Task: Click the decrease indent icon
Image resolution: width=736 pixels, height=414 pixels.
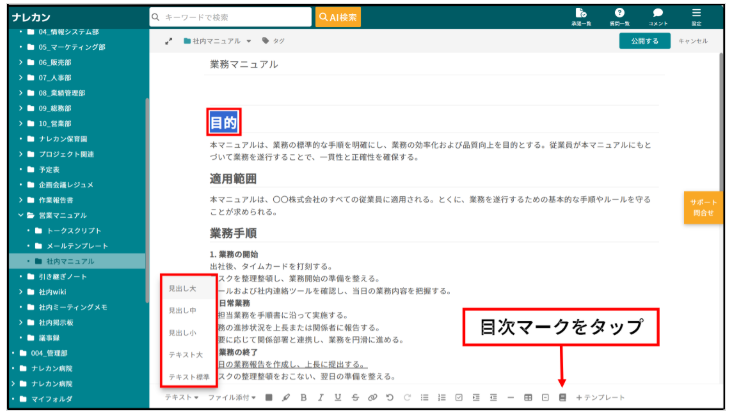Action: pos(493,398)
